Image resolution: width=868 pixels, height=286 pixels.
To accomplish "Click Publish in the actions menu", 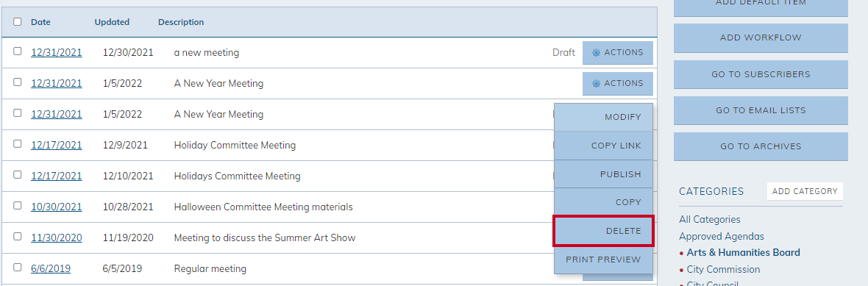I will pyautogui.click(x=603, y=174).
